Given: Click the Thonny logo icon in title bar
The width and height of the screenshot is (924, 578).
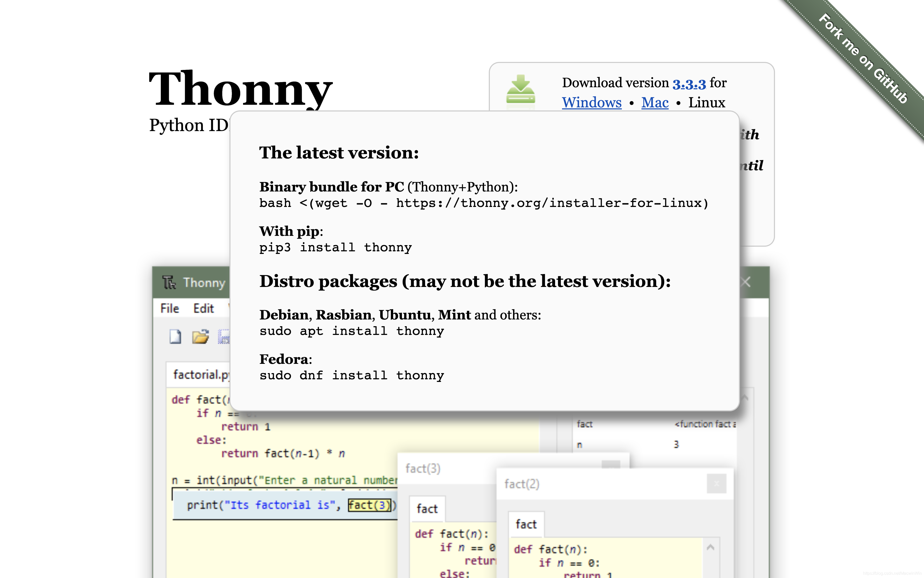Looking at the screenshot, I should pos(169,283).
